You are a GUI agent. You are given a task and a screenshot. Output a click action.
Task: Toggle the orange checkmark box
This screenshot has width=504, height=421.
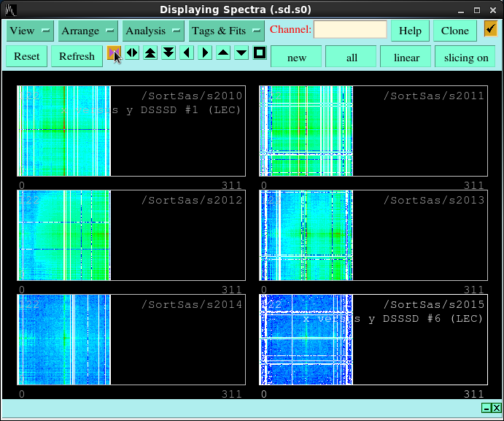tap(490, 29)
